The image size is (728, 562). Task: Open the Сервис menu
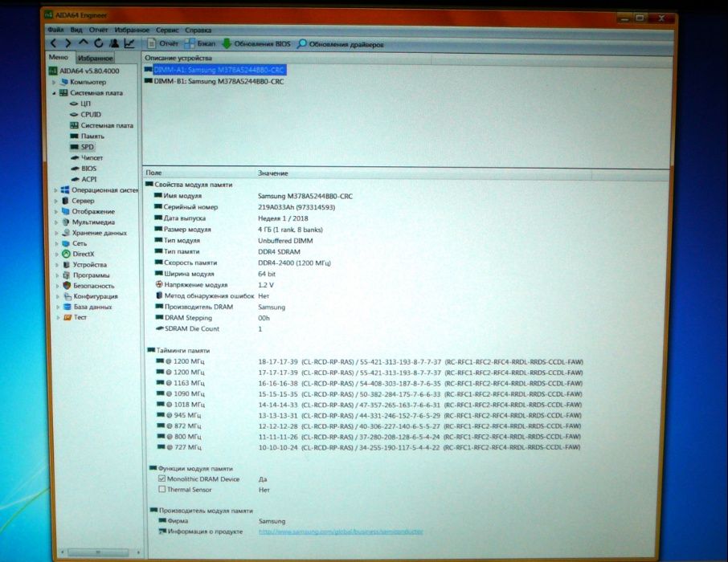167,30
